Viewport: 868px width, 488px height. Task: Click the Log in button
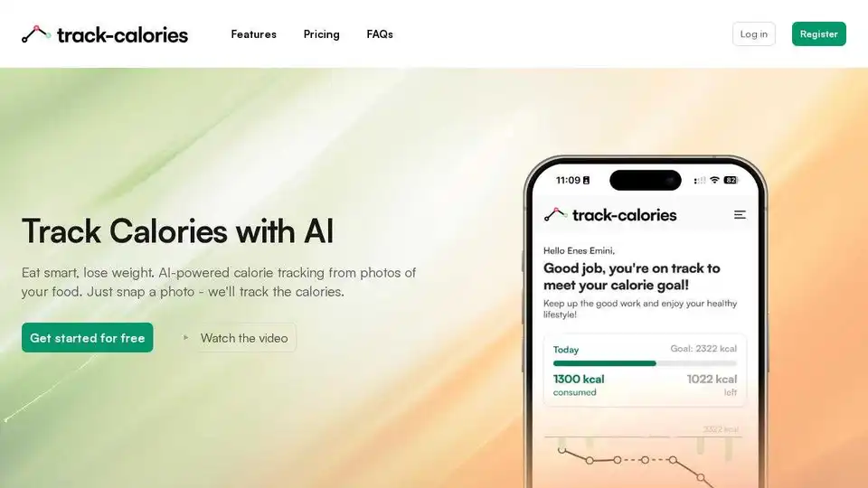pyautogui.click(x=754, y=33)
